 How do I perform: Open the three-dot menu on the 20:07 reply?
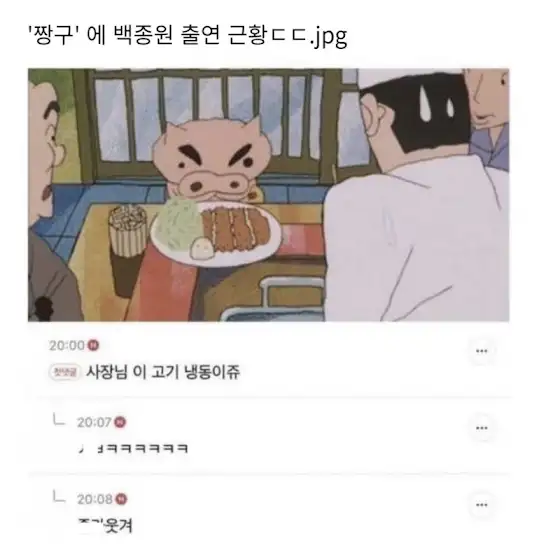481,428
